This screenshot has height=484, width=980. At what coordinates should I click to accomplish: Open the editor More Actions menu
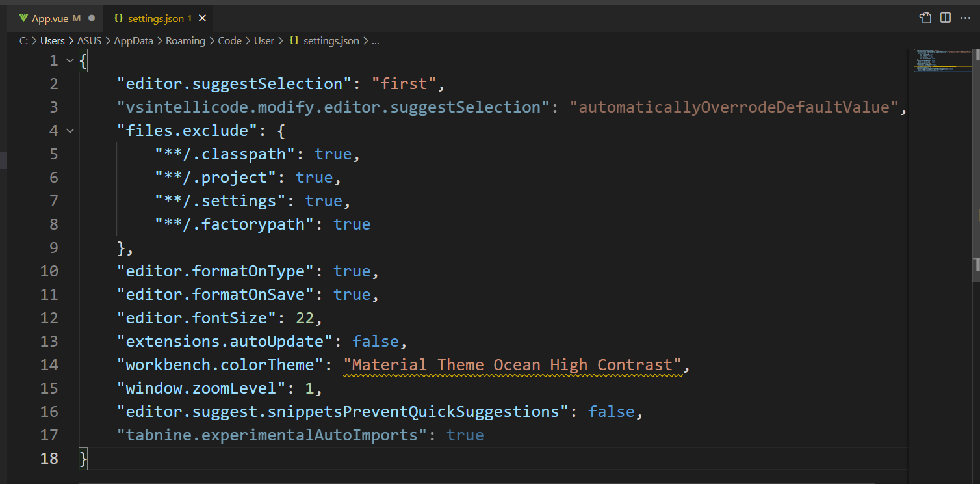coord(965,18)
